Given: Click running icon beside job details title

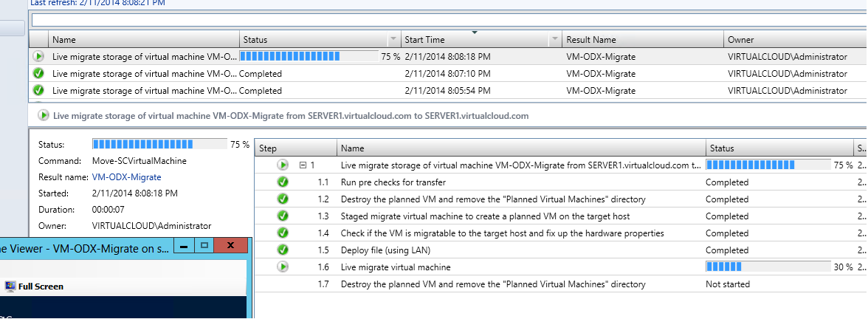Looking at the screenshot, I should (43, 116).
